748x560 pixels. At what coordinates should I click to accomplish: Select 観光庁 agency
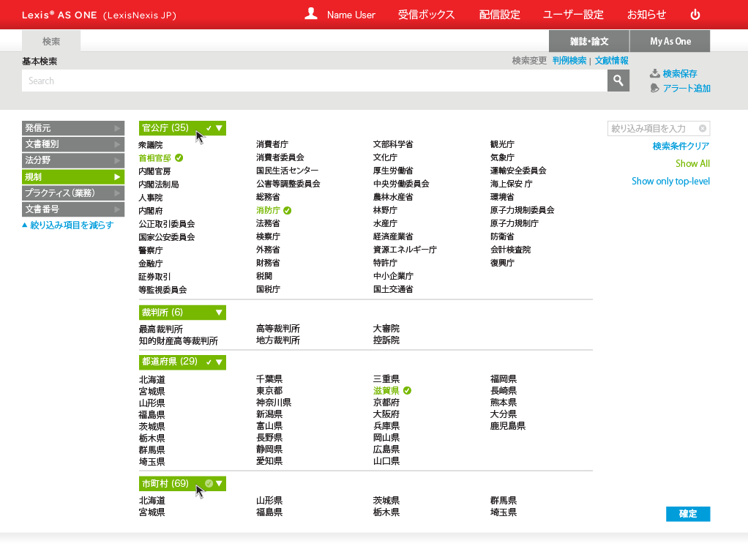[502, 144]
